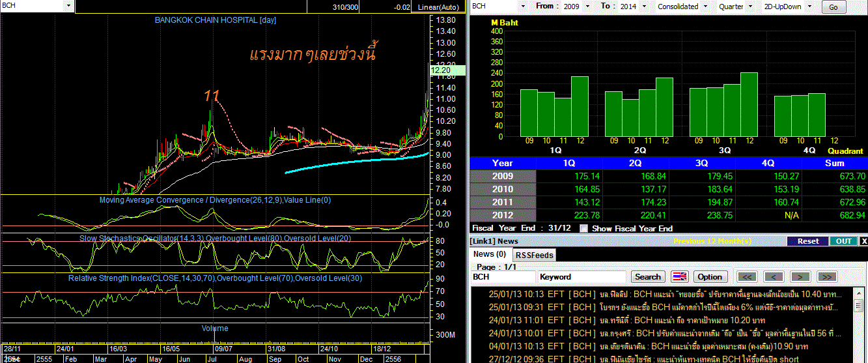Jump to last news page with >> button
Image resolution: width=868 pixels, height=363 pixels.
click(826, 276)
